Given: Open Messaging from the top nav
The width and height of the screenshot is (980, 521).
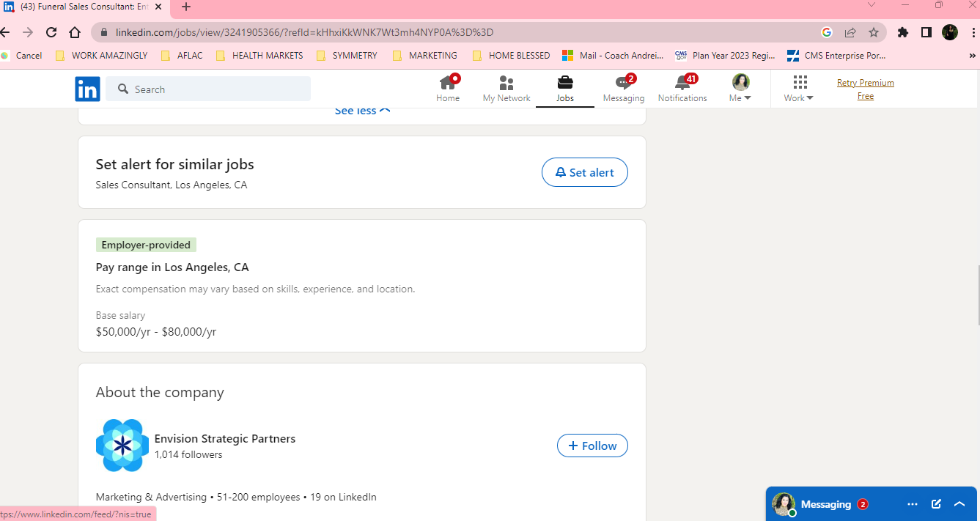Looking at the screenshot, I should click(624, 89).
